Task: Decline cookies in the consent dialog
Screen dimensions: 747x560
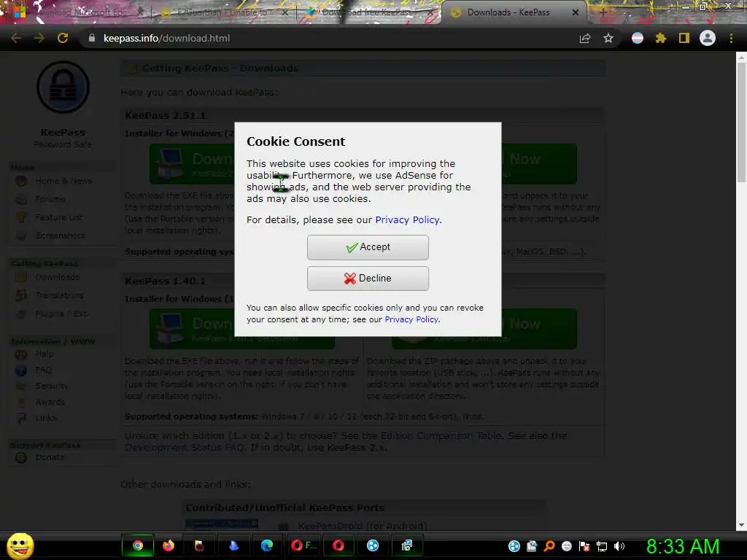Action: point(368,278)
